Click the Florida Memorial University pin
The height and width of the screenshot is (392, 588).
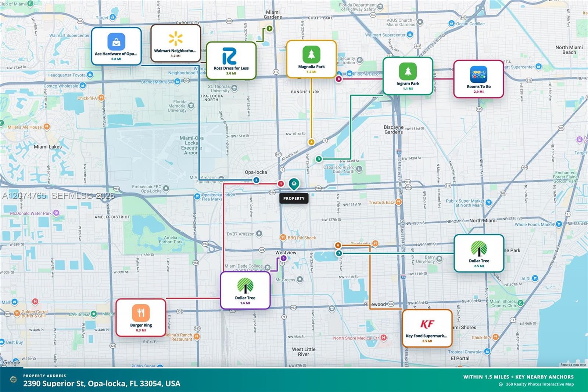tap(191, 106)
